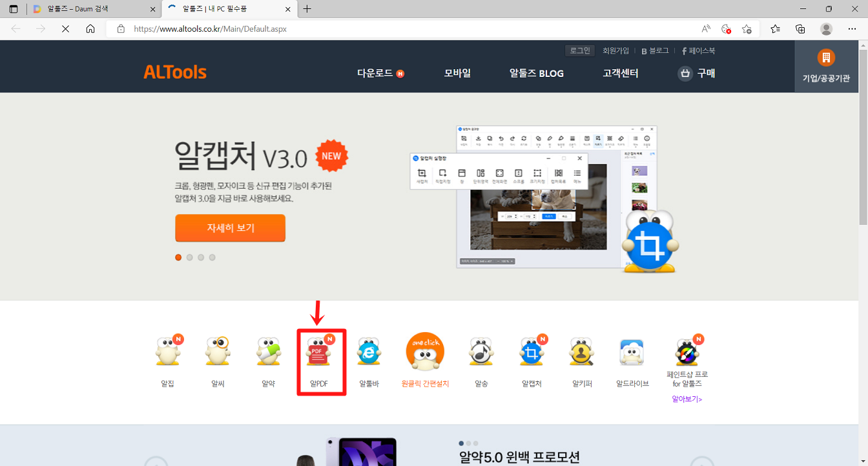Open browser tab actions menu icon
This screenshot has width=868, height=466.
point(14,9)
